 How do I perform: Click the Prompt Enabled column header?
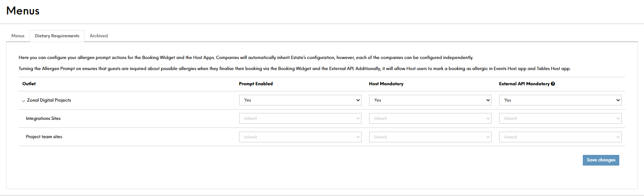coord(256,84)
